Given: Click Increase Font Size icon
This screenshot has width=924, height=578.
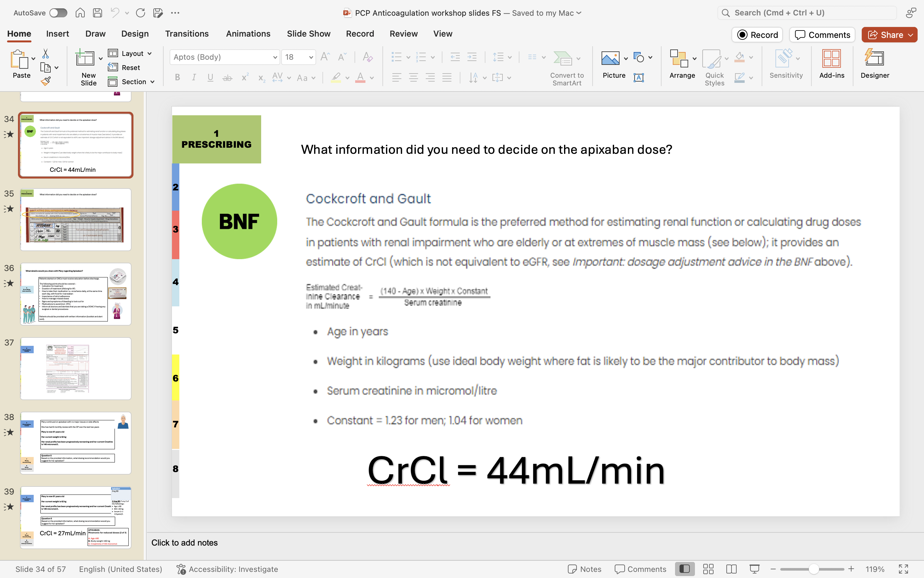Looking at the screenshot, I should pos(325,57).
